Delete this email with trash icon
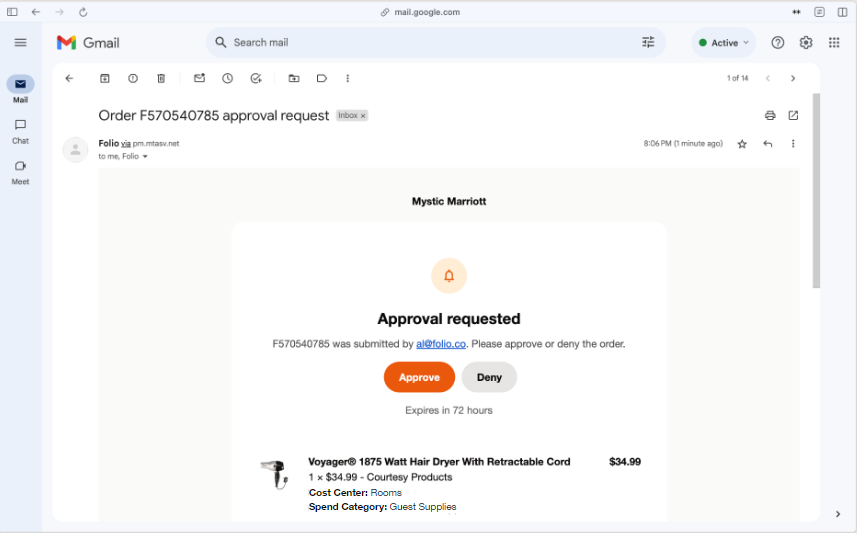This screenshot has height=533, width=857. click(x=161, y=78)
